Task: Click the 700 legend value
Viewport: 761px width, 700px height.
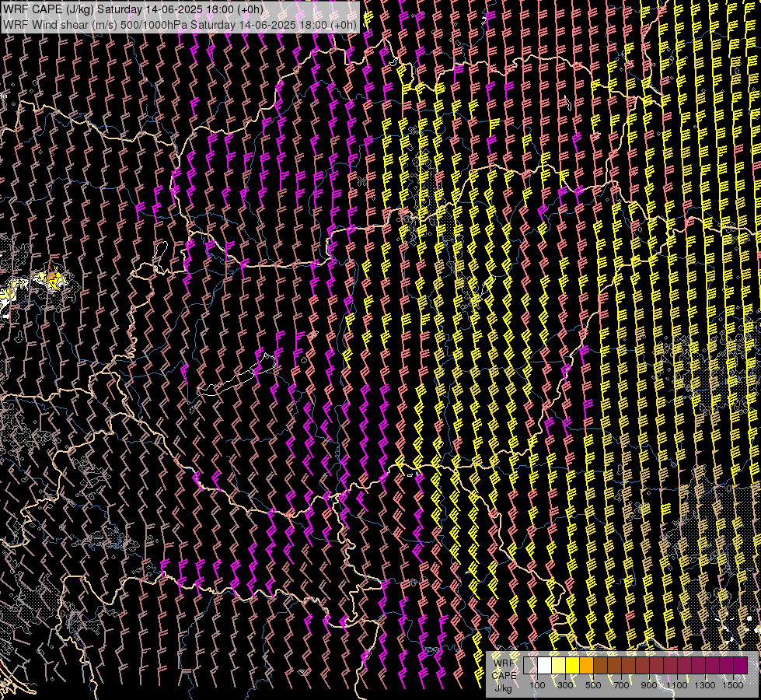Action: tap(621, 685)
